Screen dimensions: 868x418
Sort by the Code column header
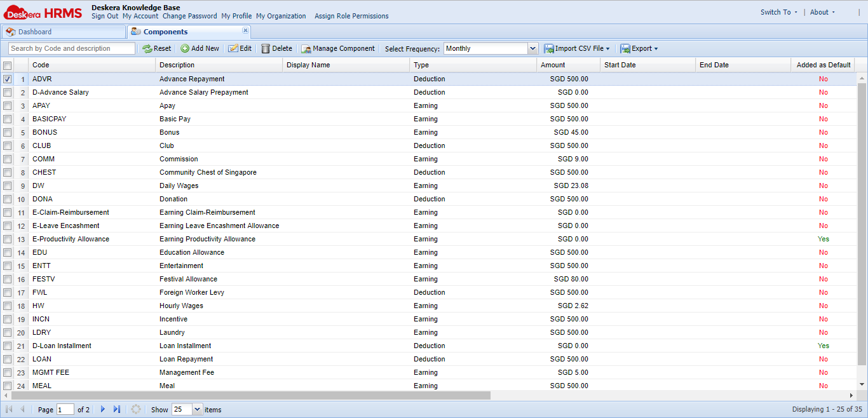92,65
